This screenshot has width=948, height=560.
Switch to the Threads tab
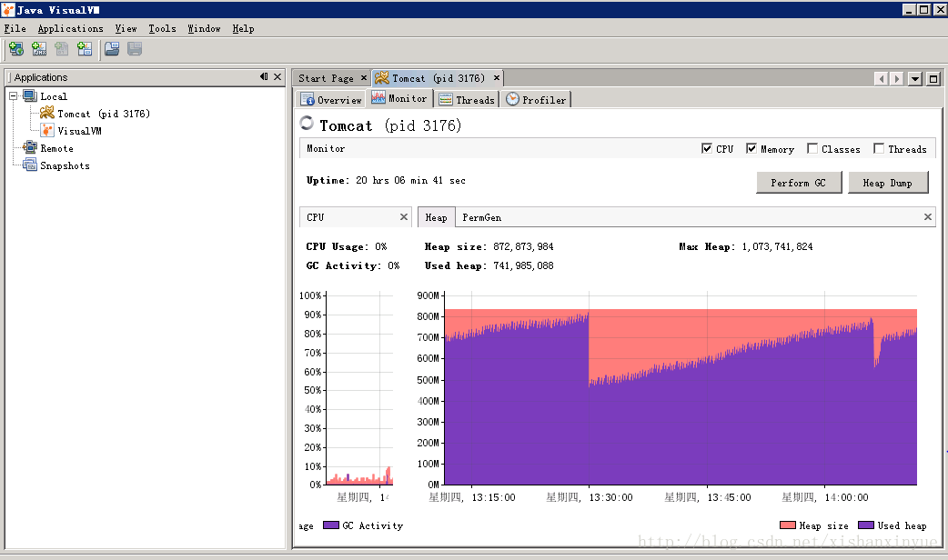tap(467, 100)
